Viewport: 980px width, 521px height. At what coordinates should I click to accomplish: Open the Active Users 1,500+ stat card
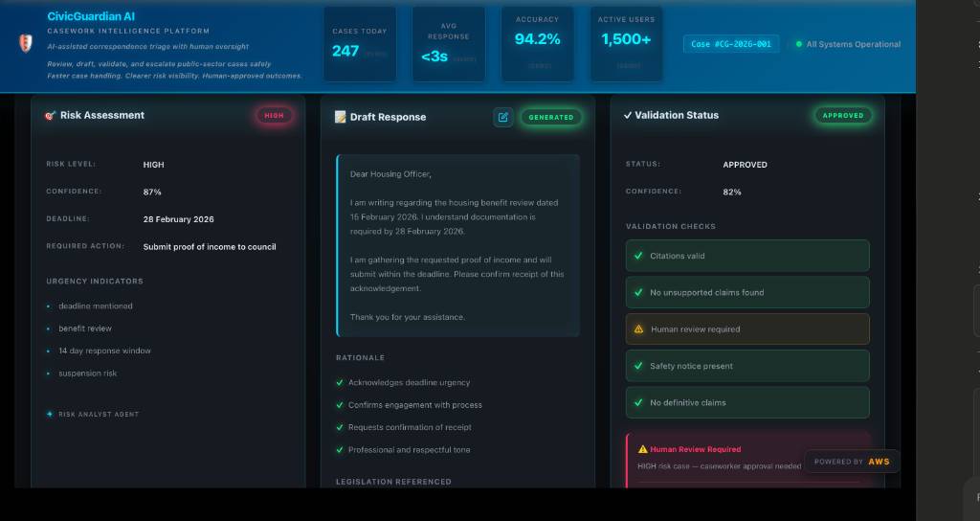[x=626, y=44]
